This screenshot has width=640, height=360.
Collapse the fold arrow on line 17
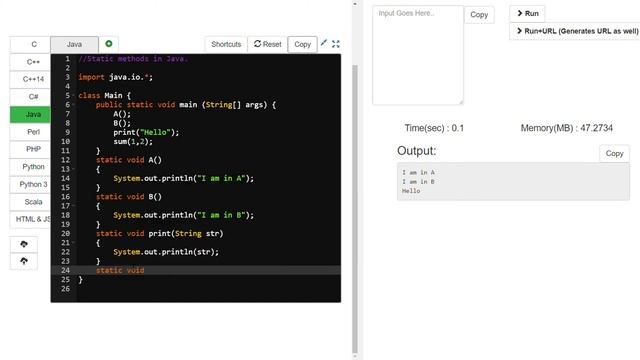[x=73, y=206]
